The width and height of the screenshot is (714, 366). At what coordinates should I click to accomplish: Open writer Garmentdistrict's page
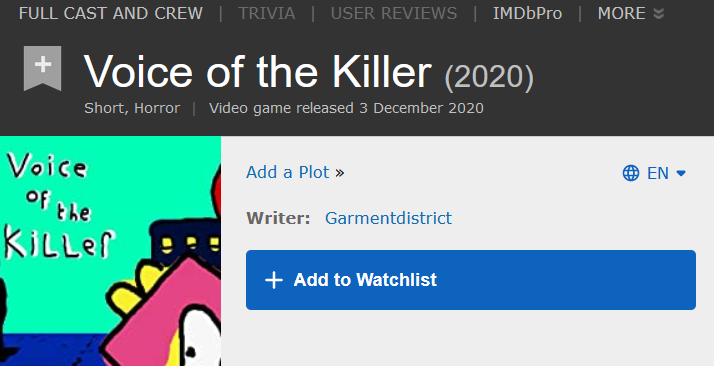[388, 218]
